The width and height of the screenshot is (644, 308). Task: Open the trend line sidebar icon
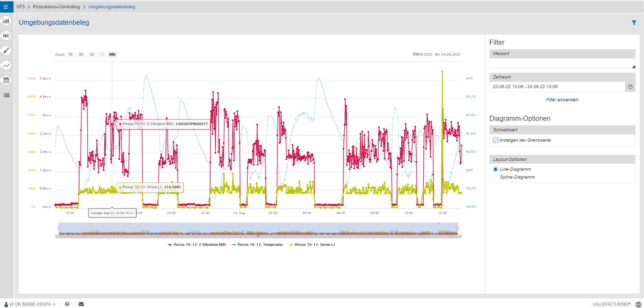point(6,65)
